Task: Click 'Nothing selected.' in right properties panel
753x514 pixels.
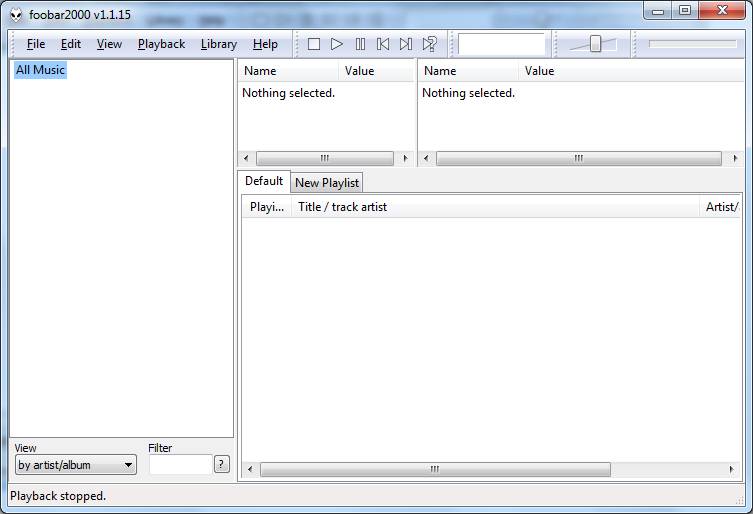Action: pos(468,93)
